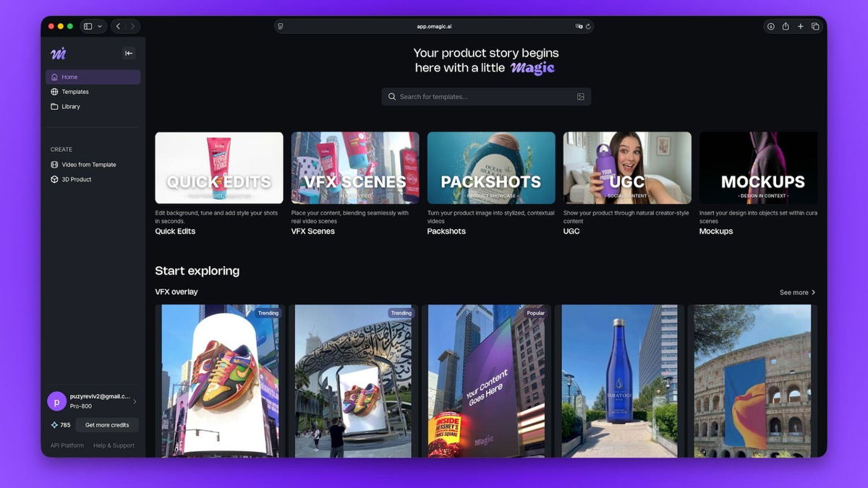Screen dimensions: 868x488
Task: Open Help & Support link
Action: tap(114, 445)
